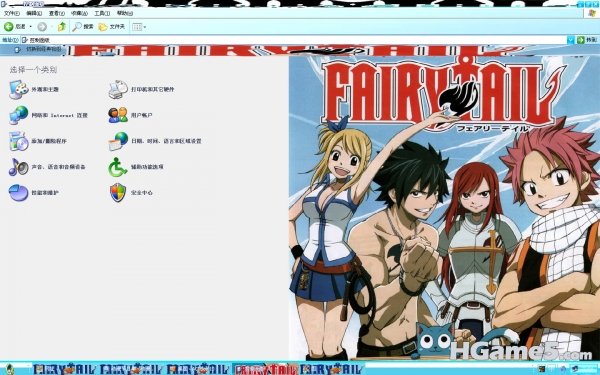
Task: Click the green Go (转到) button
Action: coord(587,40)
